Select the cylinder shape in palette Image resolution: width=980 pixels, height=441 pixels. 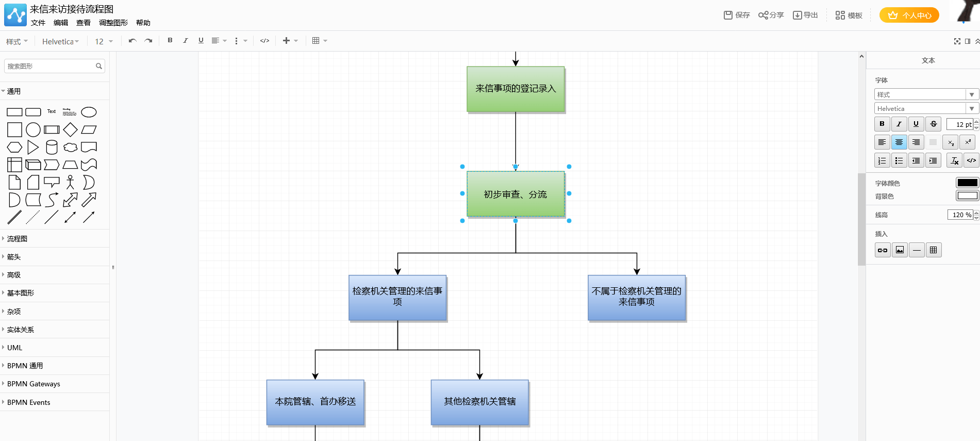52,147
